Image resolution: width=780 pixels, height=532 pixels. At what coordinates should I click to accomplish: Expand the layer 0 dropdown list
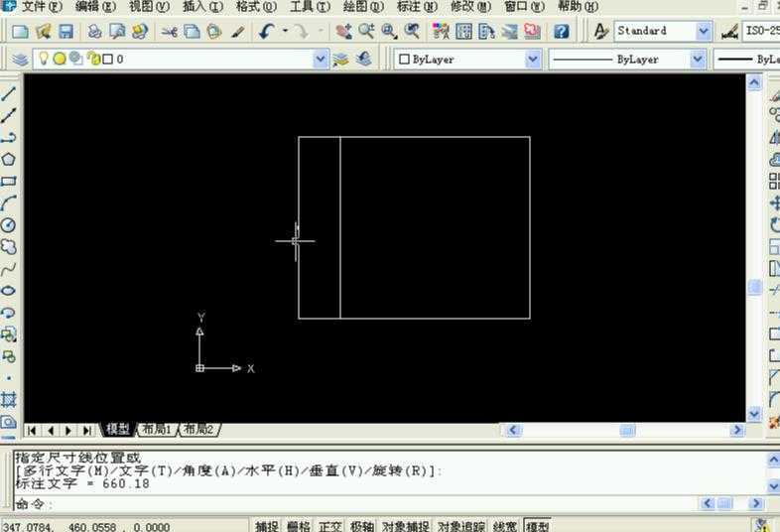point(321,60)
